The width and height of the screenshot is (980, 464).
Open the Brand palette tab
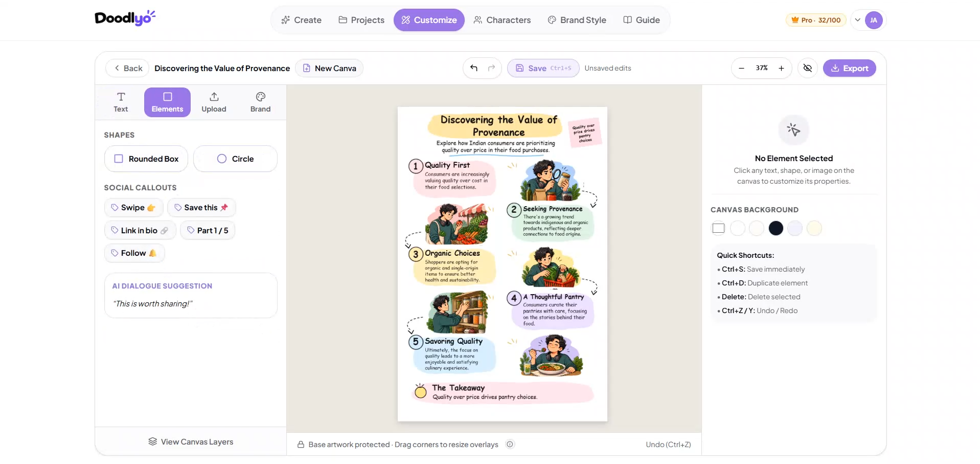(x=261, y=102)
